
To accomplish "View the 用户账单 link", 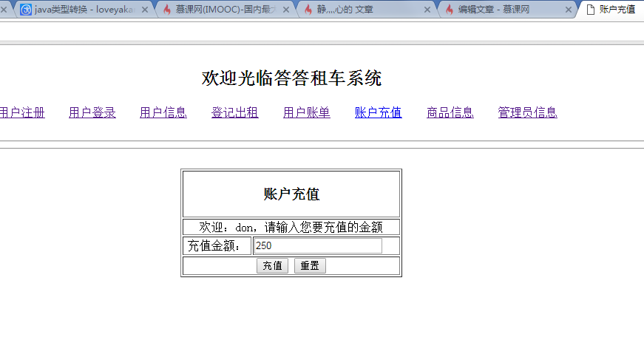I will pyautogui.click(x=307, y=112).
